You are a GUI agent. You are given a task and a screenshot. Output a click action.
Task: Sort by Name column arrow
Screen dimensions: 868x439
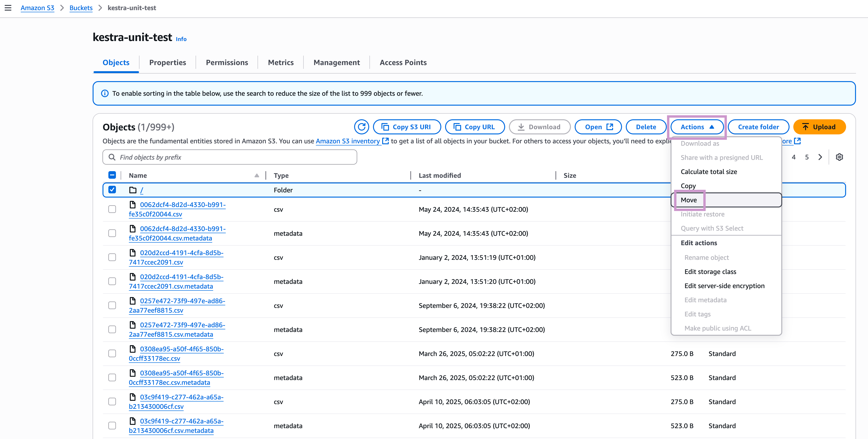click(x=257, y=175)
